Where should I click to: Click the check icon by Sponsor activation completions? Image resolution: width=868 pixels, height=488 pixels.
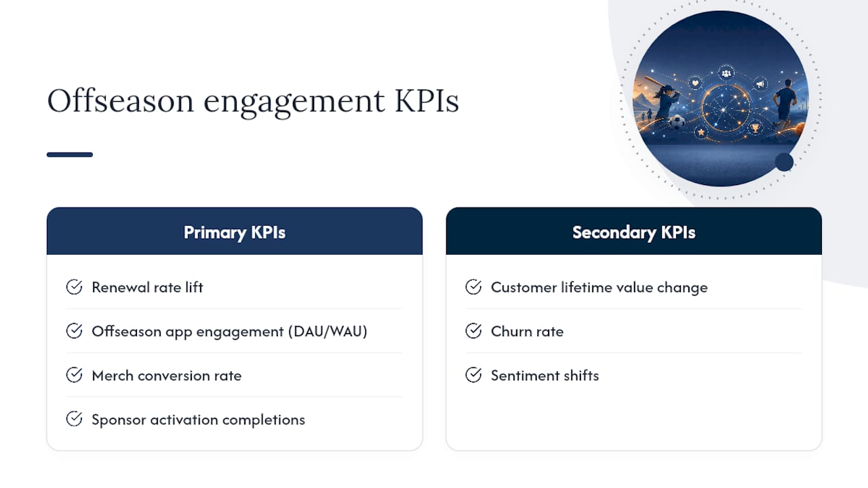74,420
